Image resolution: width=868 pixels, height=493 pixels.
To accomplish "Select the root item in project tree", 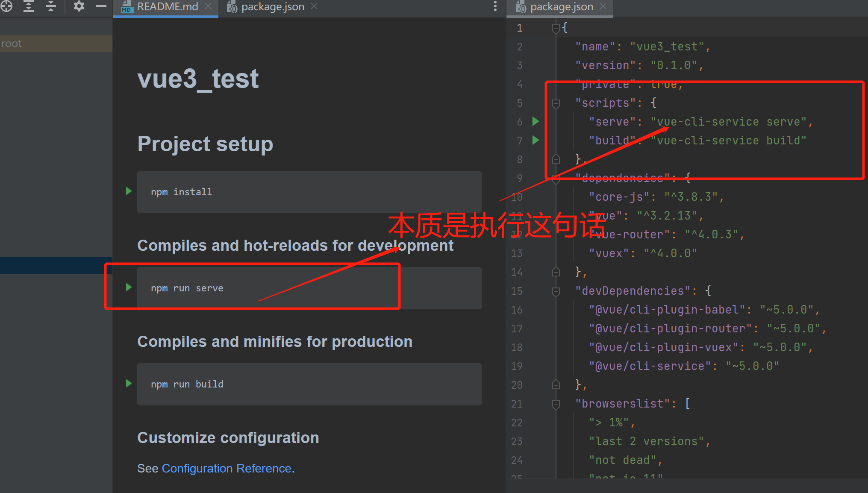I will pyautogui.click(x=12, y=44).
